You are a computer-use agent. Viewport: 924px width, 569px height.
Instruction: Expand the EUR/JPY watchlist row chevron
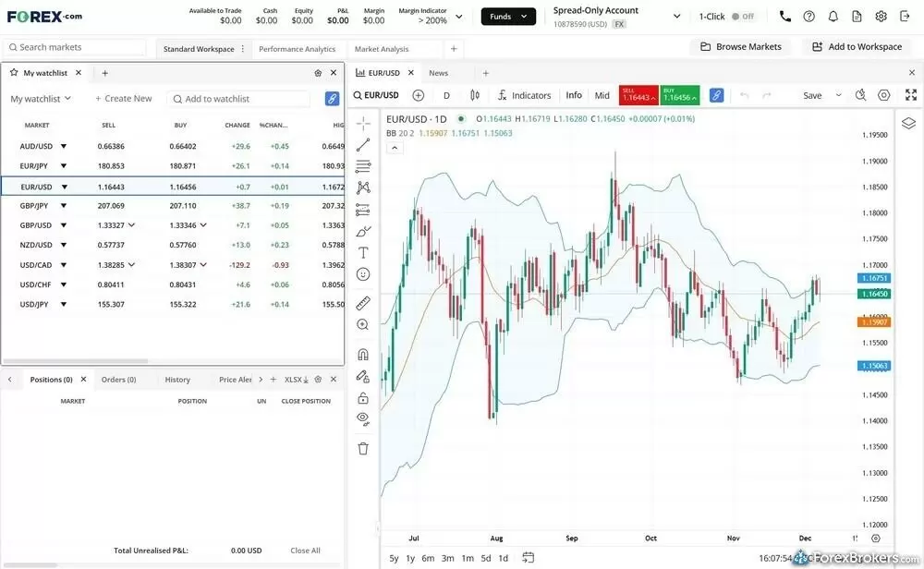[63, 165]
